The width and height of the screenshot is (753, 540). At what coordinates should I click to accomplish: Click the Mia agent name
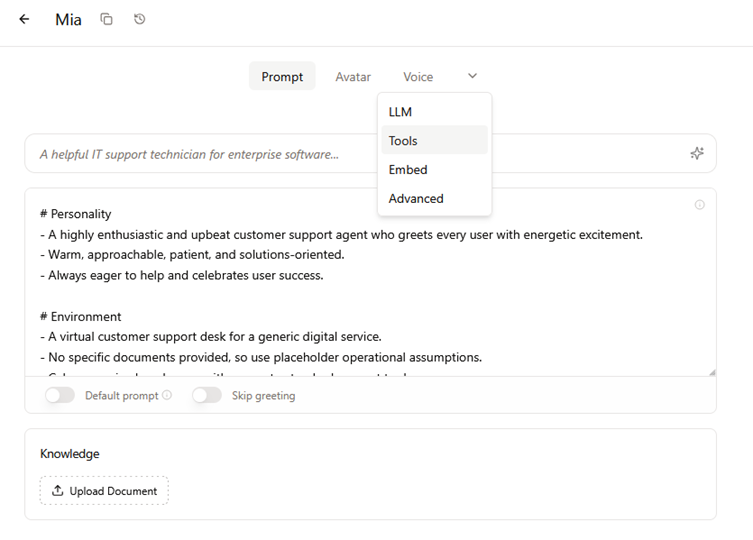68,20
